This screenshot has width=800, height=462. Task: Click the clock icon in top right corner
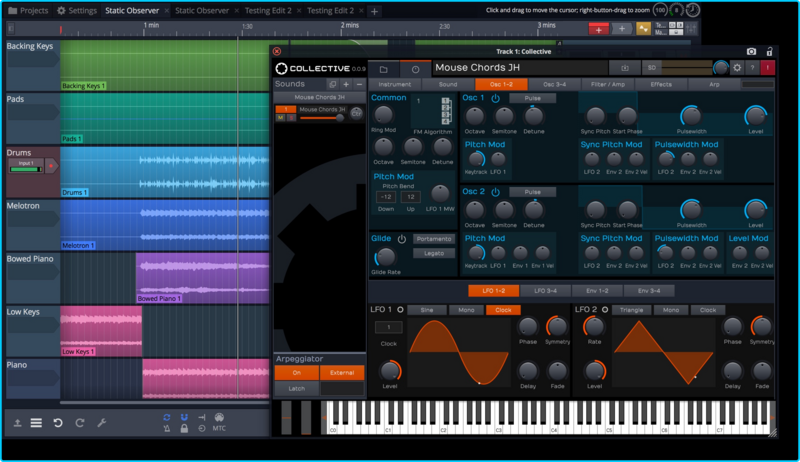(692, 10)
